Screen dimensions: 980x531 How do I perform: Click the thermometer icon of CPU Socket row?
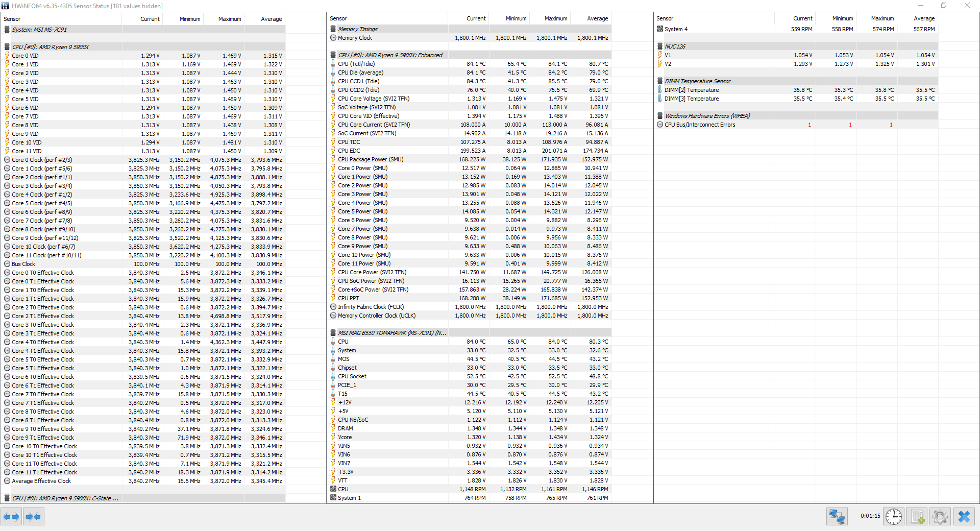pos(333,376)
